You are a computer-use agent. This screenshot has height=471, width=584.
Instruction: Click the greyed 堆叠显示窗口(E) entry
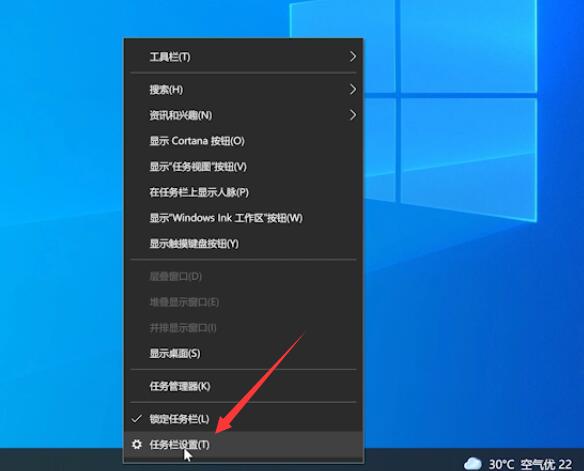coord(243,302)
